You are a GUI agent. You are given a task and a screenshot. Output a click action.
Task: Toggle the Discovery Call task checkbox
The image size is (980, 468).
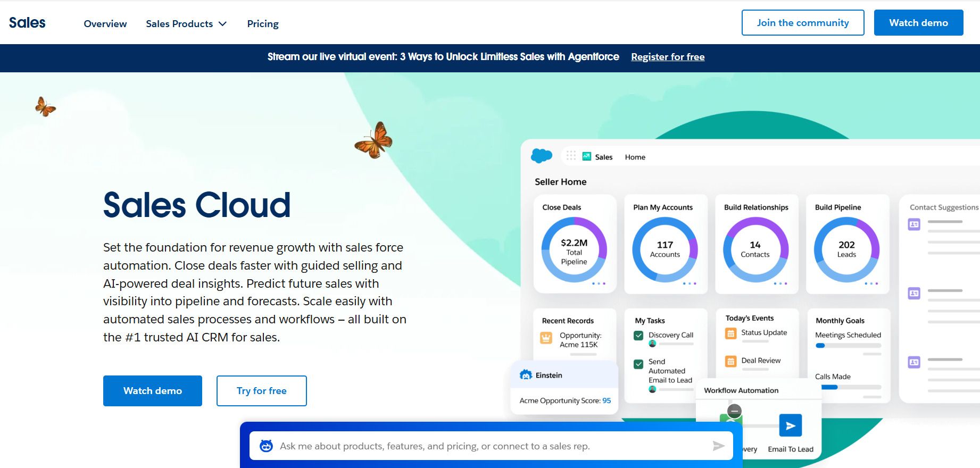pos(638,336)
